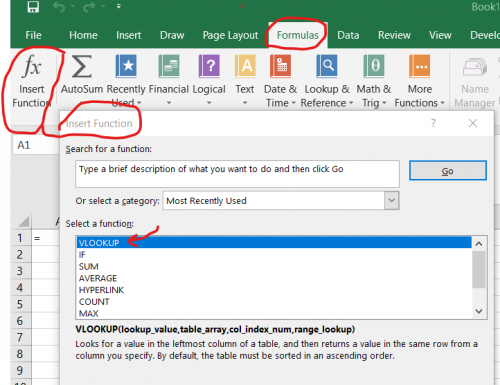Select row header 1
Image resolution: width=500 pixels, height=385 pixels.
point(21,238)
